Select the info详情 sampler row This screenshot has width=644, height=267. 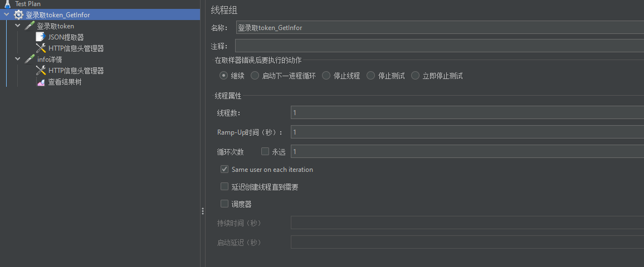point(49,60)
